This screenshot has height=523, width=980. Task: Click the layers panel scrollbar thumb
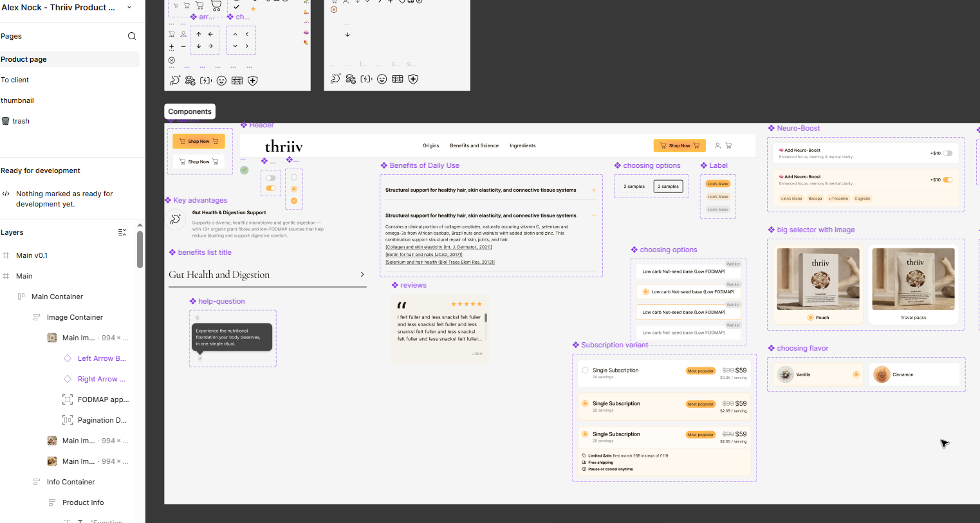140,249
